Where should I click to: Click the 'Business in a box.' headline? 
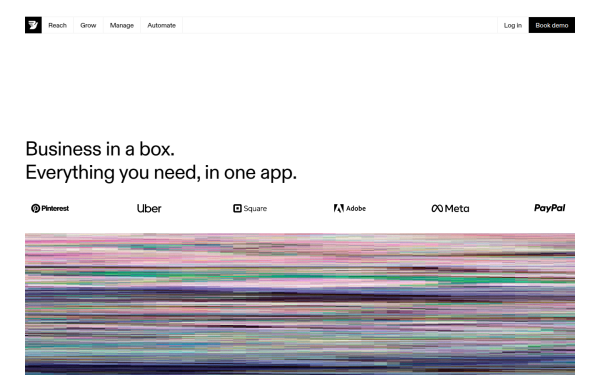click(x=100, y=149)
